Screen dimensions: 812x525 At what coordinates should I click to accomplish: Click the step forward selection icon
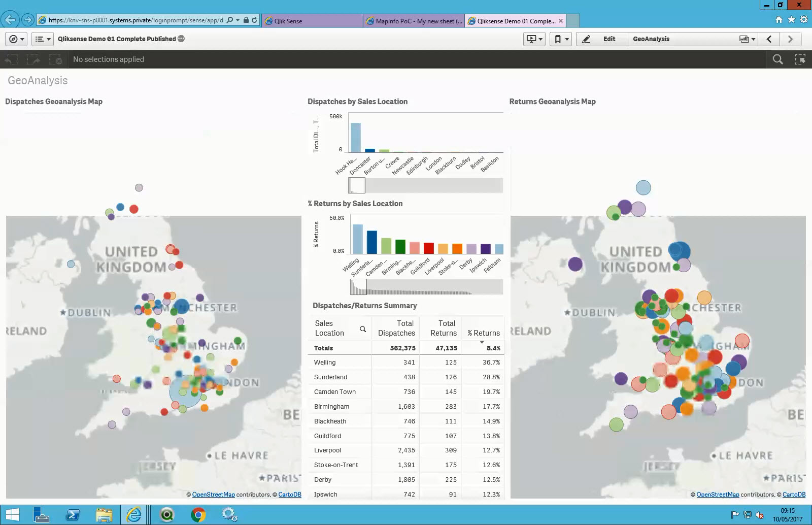33,59
